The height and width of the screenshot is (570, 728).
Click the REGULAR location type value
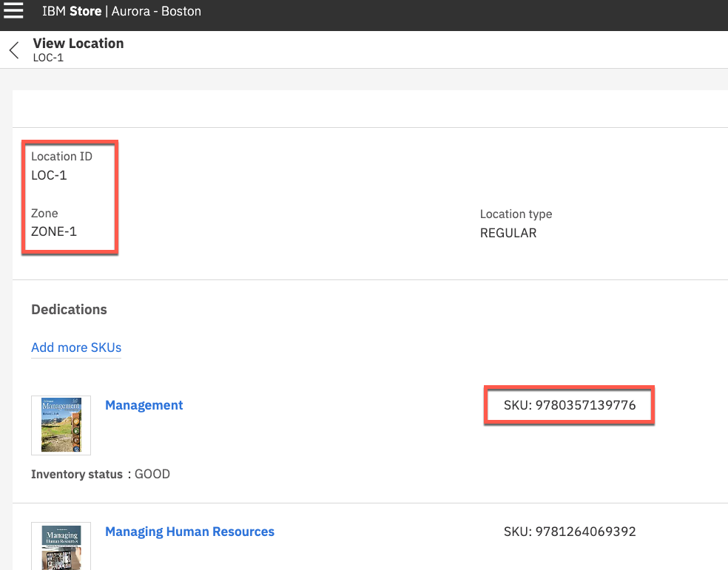pos(508,233)
